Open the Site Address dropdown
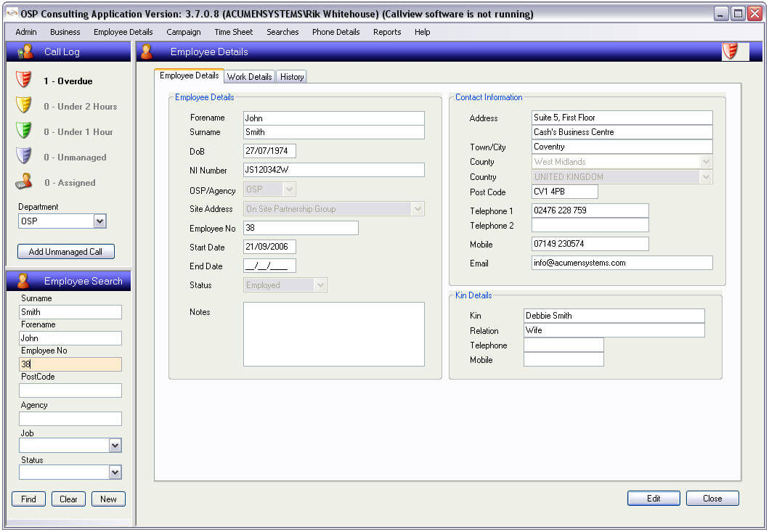Viewport: 769px width, 532px height. (x=418, y=209)
